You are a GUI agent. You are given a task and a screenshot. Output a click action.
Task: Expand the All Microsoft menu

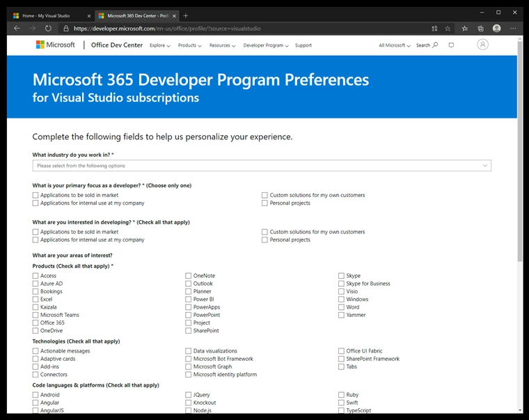(x=395, y=45)
